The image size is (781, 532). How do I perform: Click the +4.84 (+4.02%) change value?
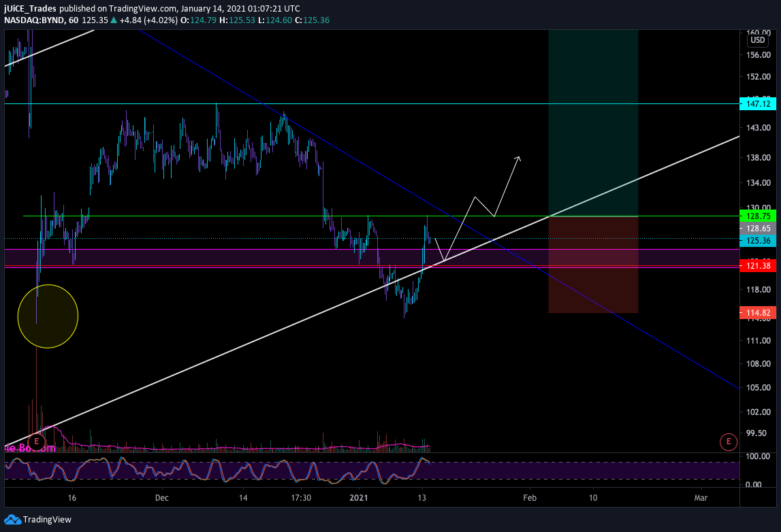click(x=148, y=20)
